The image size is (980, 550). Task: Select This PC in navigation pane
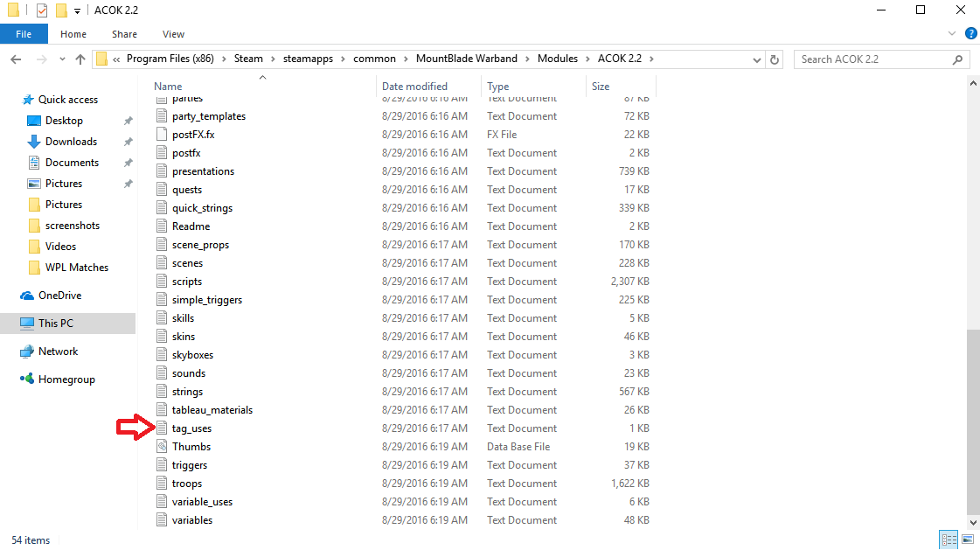pyautogui.click(x=56, y=324)
